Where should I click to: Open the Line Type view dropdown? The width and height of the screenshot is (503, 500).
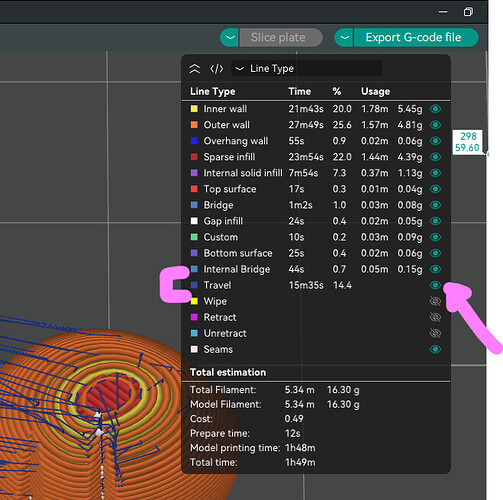tap(306, 69)
